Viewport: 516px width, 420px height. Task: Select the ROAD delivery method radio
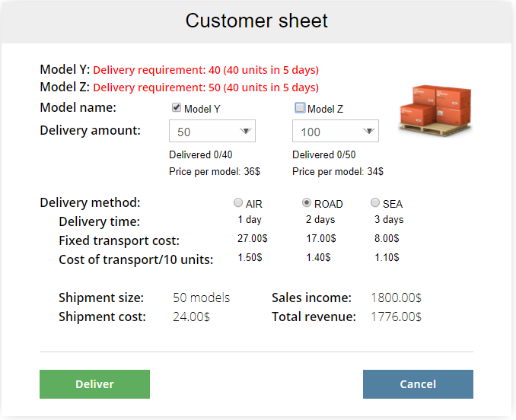(x=307, y=203)
